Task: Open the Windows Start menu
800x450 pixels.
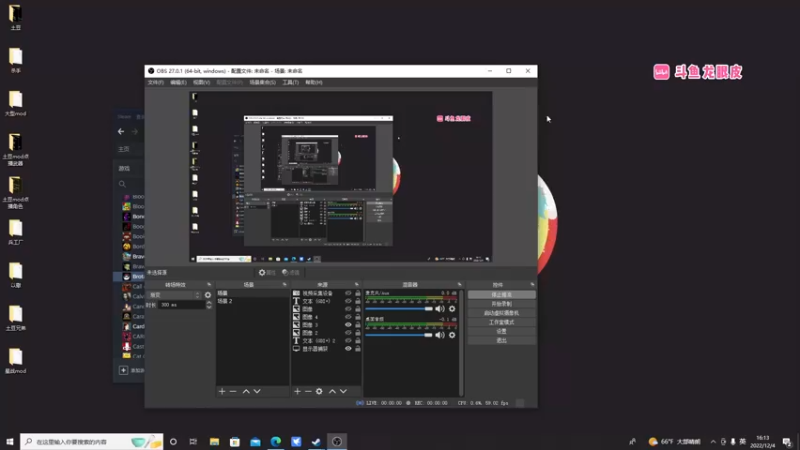Action: pos(10,441)
